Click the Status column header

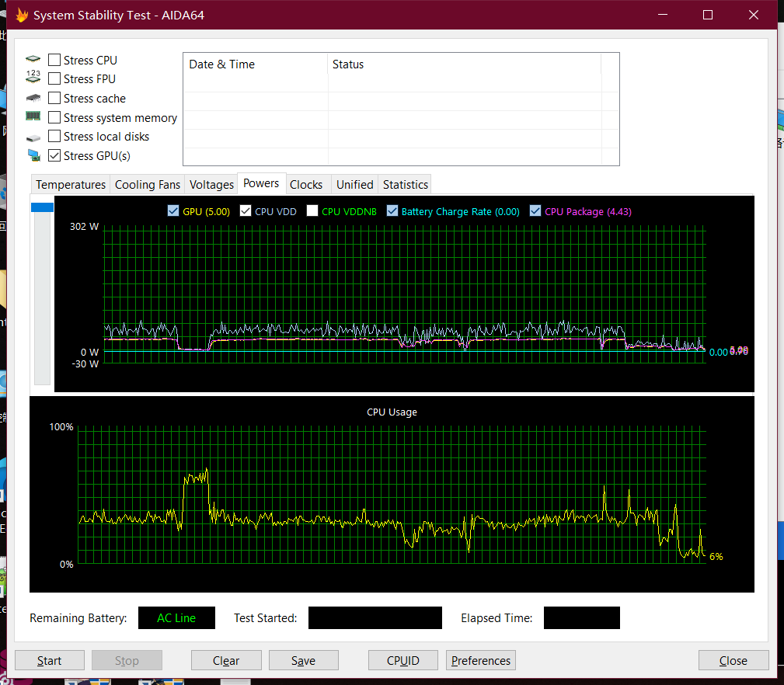tap(465, 64)
